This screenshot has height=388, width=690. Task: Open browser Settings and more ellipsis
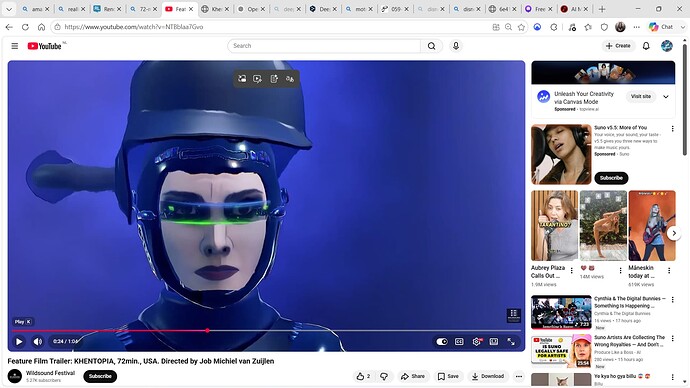click(x=636, y=27)
